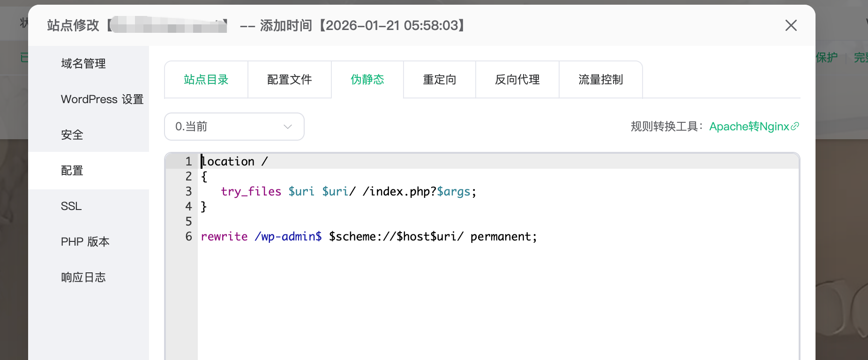Switch to the 站点目录 tab
This screenshot has height=360, width=868.
[206, 80]
